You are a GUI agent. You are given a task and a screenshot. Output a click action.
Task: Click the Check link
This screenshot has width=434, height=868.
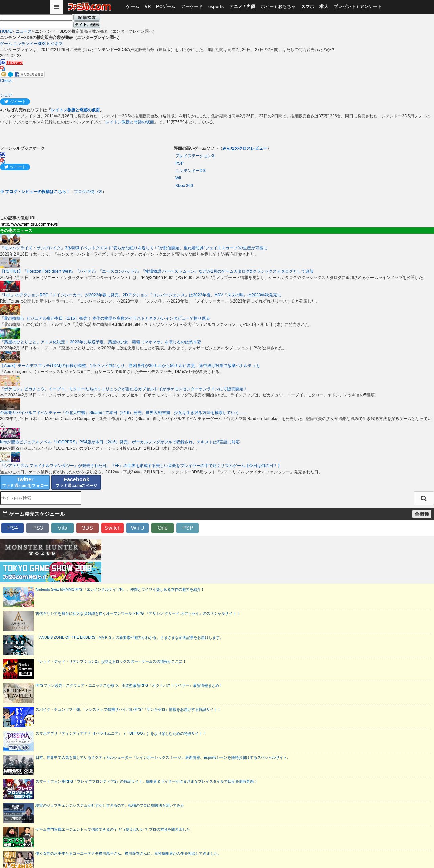[6, 81]
